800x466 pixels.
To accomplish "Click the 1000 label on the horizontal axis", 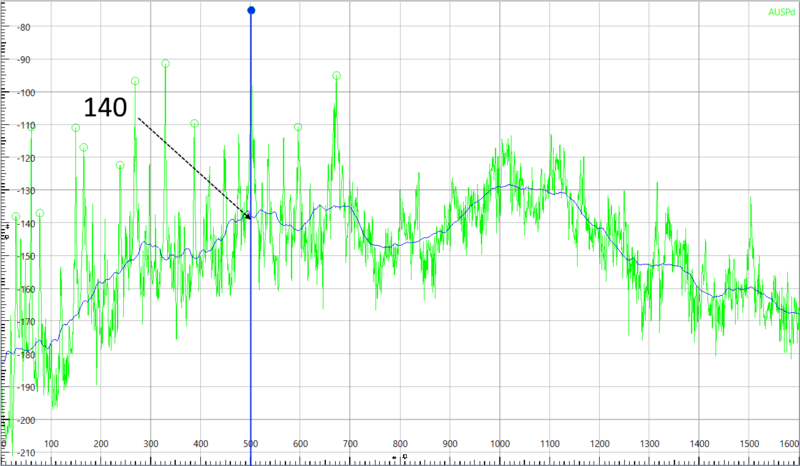I will (499, 445).
